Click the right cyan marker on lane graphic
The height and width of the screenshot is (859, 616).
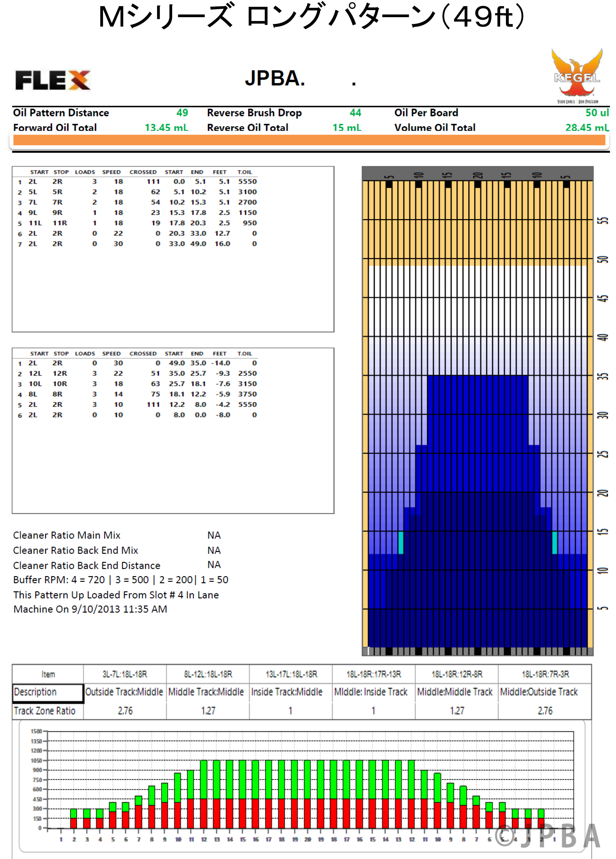click(554, 542)
